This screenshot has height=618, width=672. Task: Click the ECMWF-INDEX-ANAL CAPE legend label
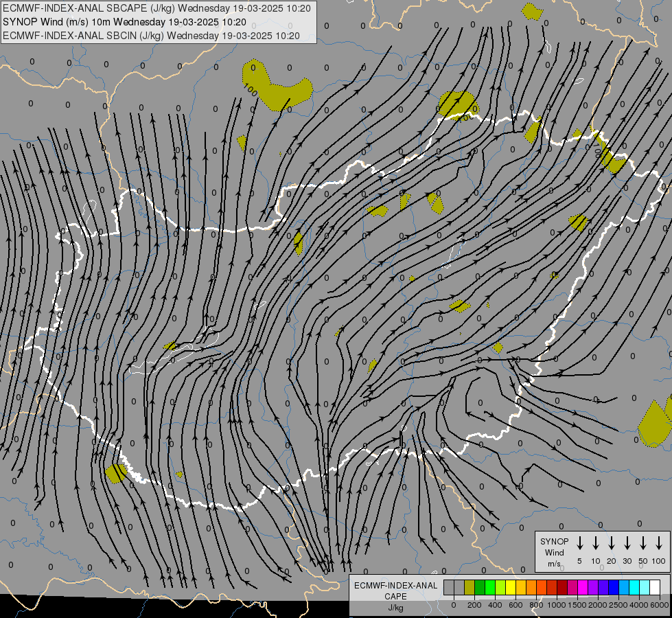[395, 591]
